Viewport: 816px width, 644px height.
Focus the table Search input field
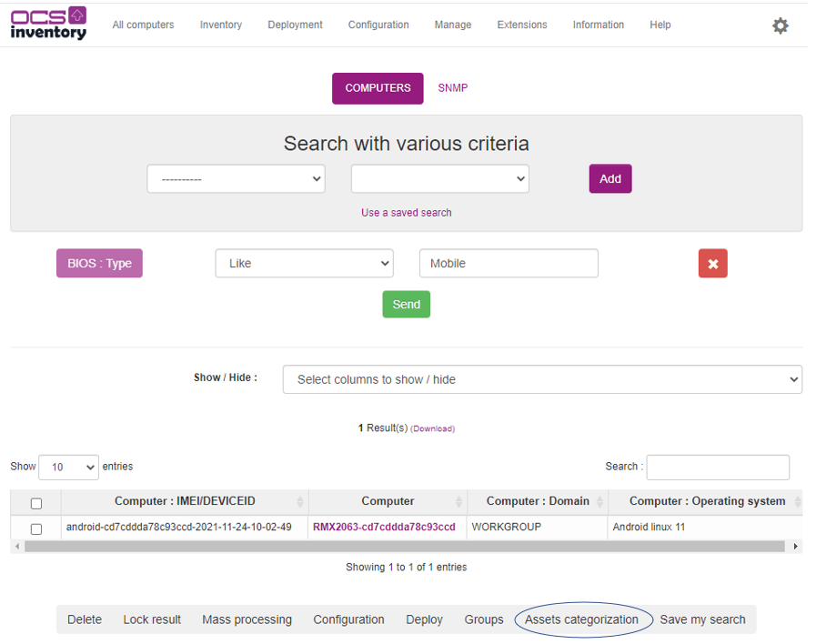717,467
